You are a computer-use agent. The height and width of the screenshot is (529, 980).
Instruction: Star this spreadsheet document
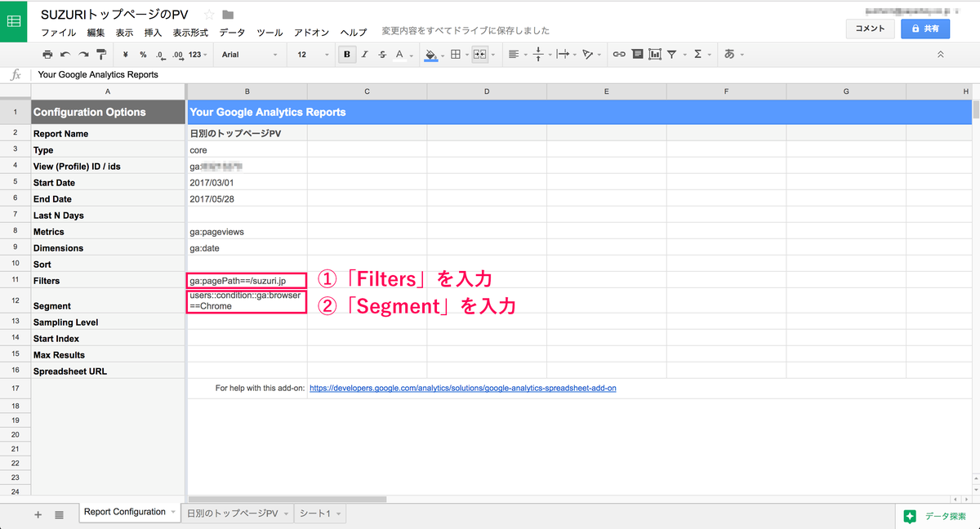click(209, 15)
